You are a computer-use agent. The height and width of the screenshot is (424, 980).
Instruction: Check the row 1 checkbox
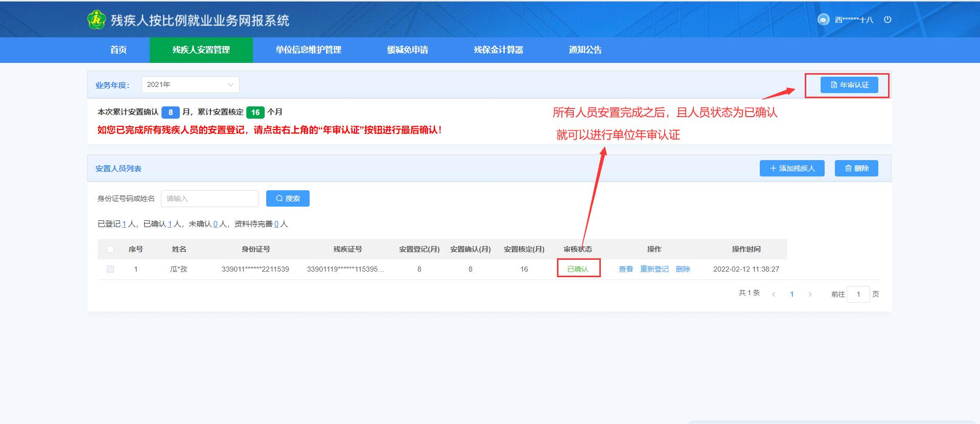(x=110, y=269)
